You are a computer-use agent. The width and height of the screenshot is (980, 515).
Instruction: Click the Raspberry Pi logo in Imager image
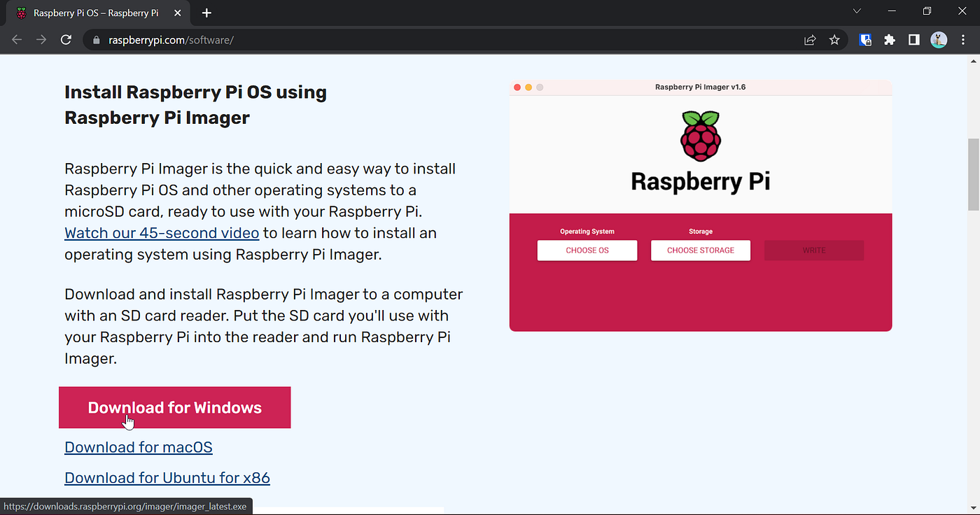pyautogui.click(x=700, y=136)
